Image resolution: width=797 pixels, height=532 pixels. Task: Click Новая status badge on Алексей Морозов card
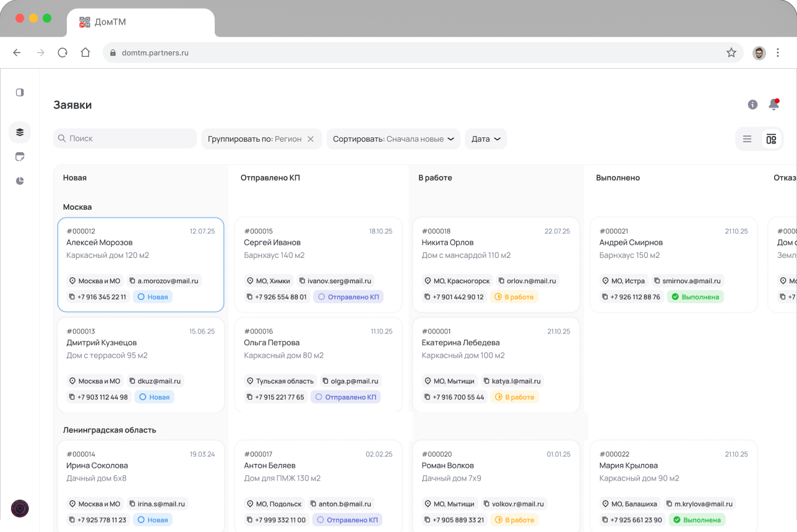153,297
